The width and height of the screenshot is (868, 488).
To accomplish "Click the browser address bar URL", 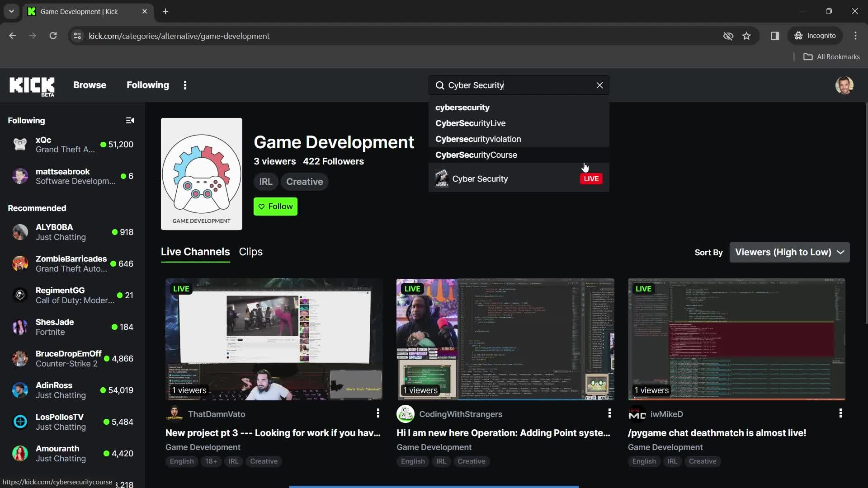I will point(179,36).
